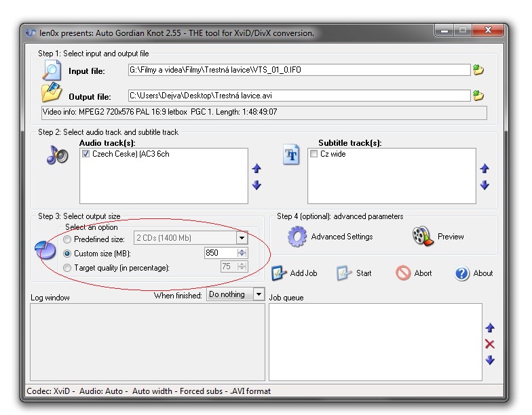Click the output folder icon beside Output file
The width and height of the screenshot is (532, 415).
coord(52,92)
